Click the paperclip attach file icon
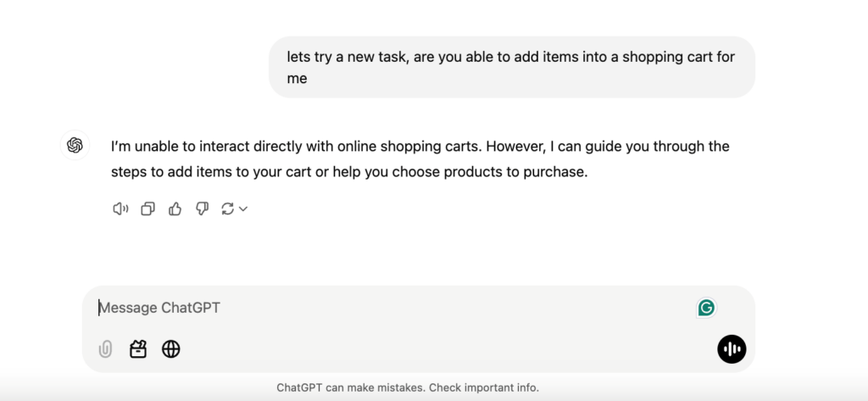 [x=105, y=349]
